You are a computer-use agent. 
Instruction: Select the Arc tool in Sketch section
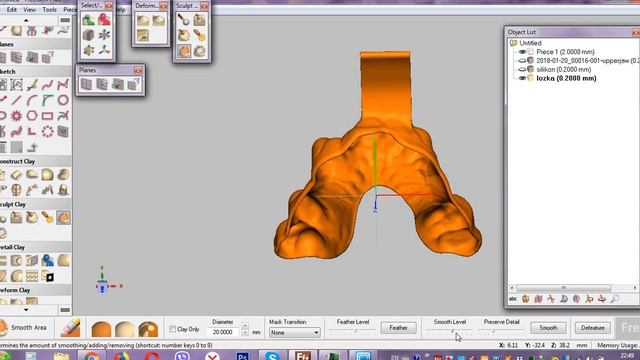[x=32, y=100]
